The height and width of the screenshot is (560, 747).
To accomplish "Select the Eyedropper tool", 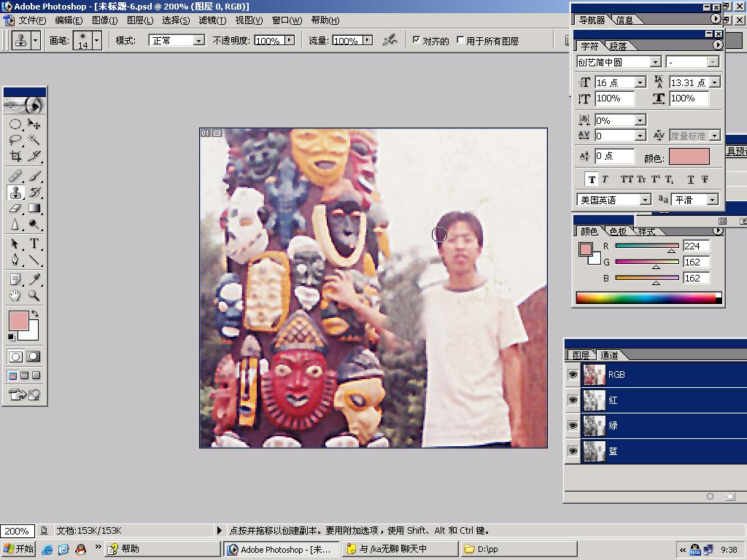I will pyautogui.click(x=34, y=279).
